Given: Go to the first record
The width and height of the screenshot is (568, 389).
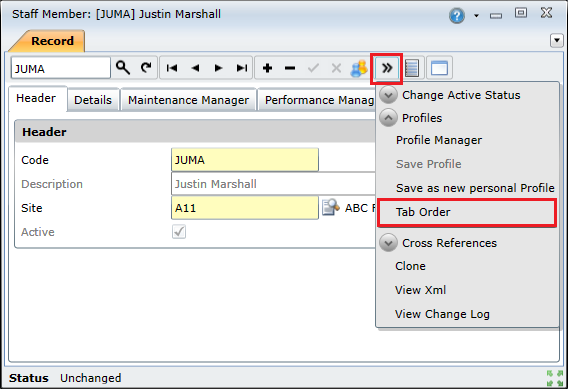Looking at the screenshot, I should [172, 68].
